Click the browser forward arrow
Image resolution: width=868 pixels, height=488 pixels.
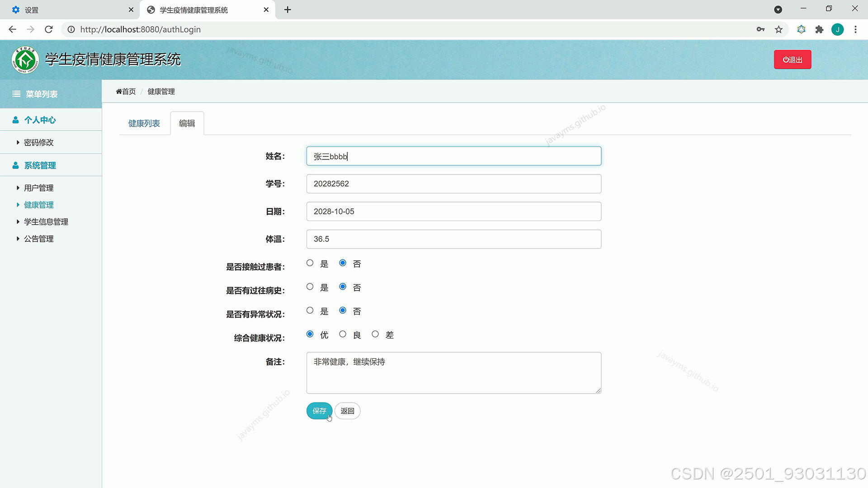coord(30,29)
